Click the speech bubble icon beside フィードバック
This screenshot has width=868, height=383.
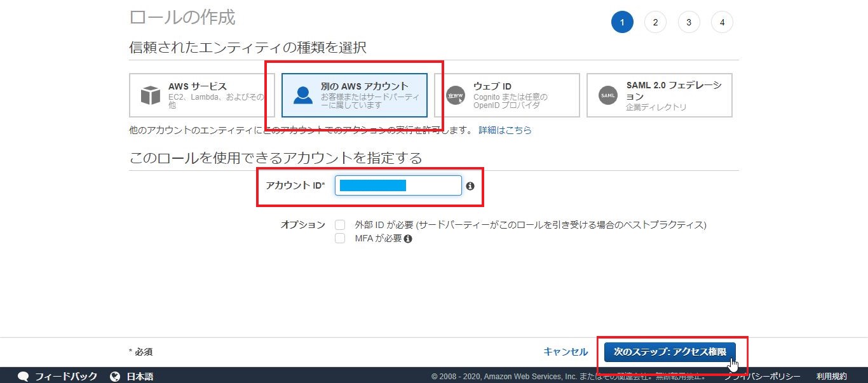tap(24, 377)
